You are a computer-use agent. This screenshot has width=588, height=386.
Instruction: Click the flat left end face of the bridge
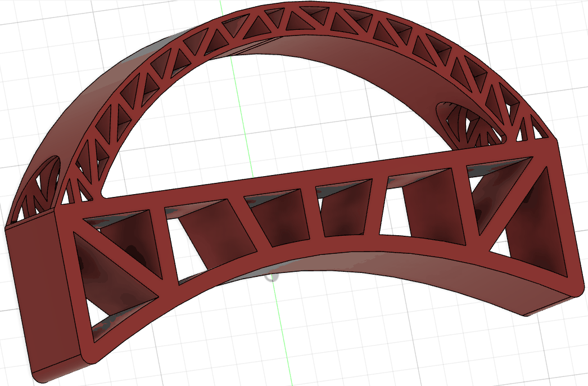pyautogui.click(x=43, y=291)
